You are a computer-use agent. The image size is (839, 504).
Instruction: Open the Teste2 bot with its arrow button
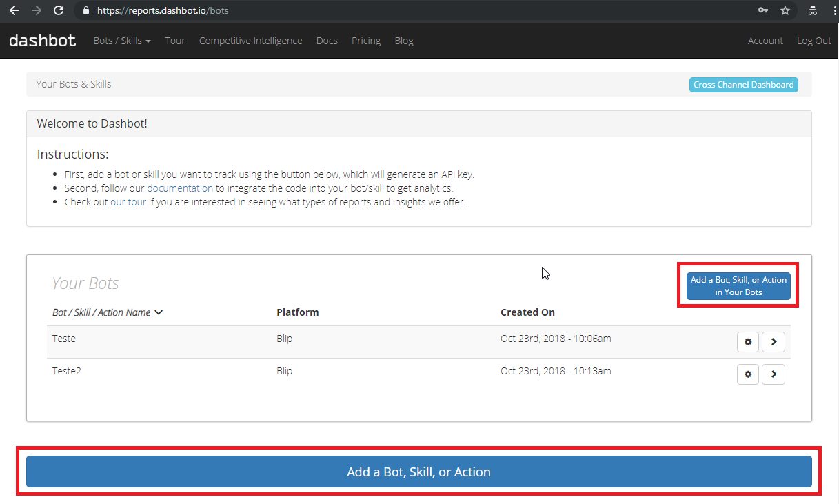pos(774,374)
